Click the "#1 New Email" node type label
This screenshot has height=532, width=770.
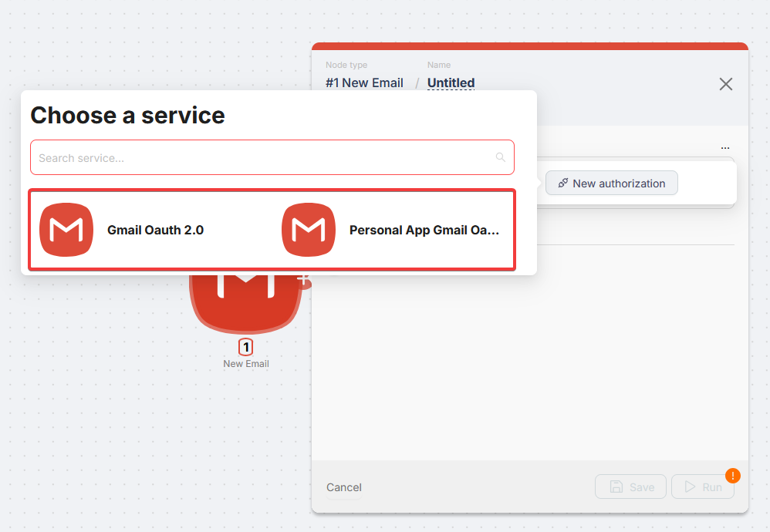point(364,82)
